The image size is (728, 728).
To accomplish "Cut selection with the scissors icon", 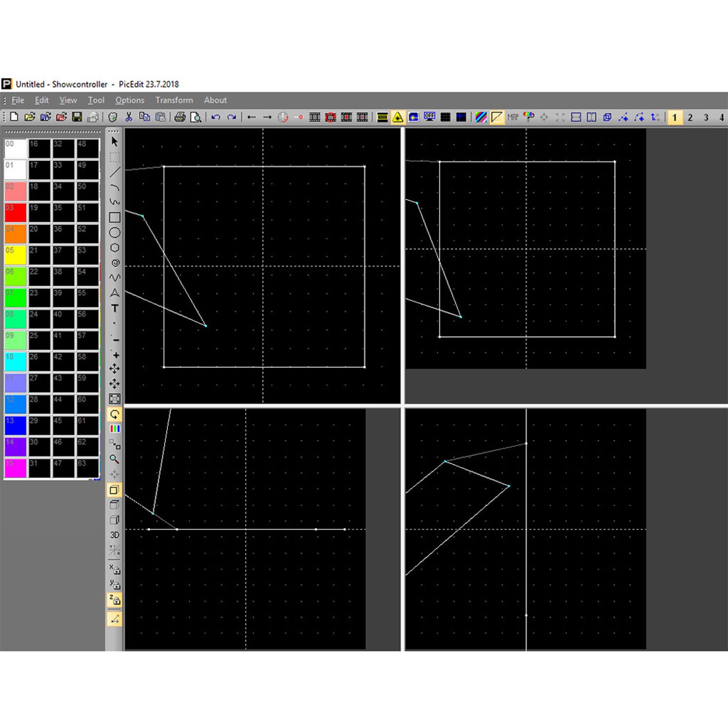I will [x=129, y=117].
